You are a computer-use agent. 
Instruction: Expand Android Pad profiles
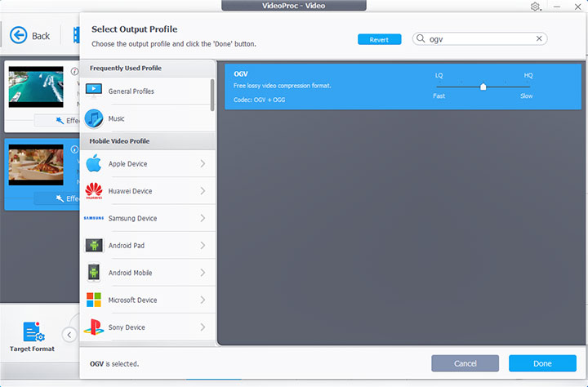click(x=203, y=245)
